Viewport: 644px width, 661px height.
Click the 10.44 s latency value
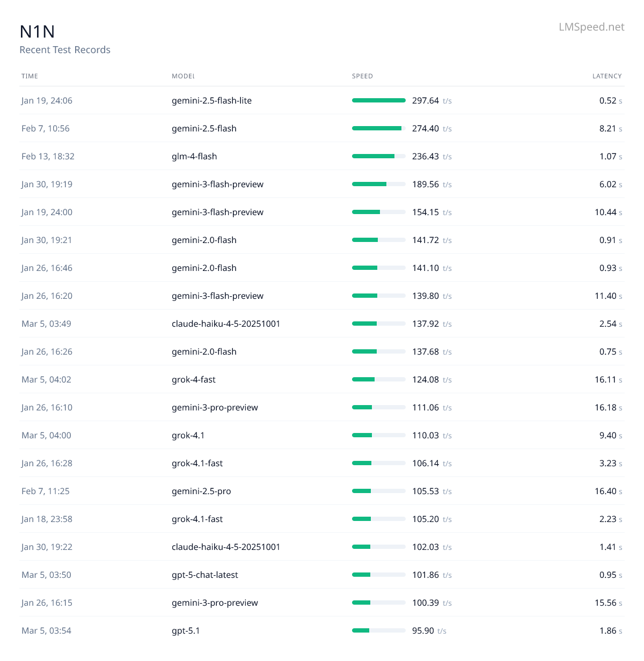(609, 212)
